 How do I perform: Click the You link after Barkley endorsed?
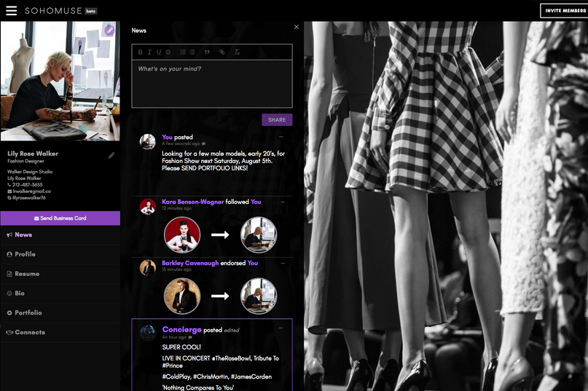[x=253, y=263]
